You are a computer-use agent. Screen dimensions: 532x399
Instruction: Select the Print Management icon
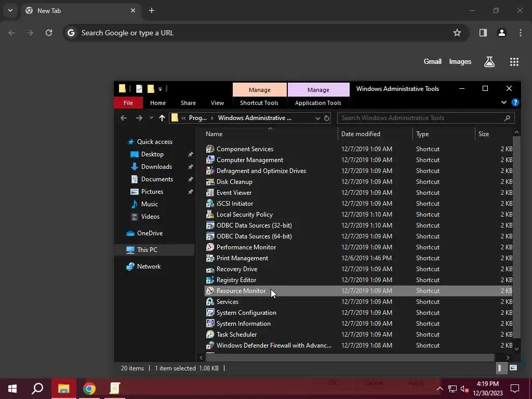(x=210, y=258)
